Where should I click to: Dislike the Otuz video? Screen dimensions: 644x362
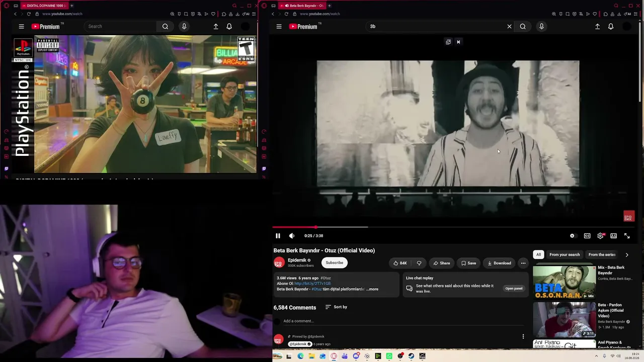(x=419, y=263)
